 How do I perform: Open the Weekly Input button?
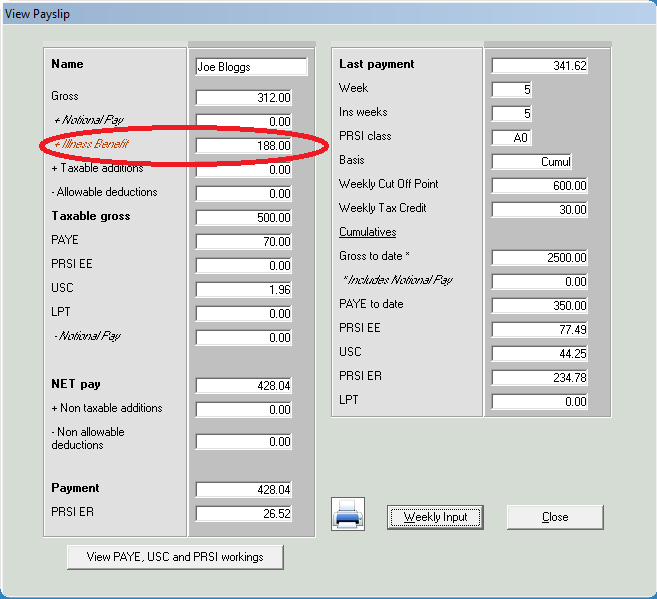click(x=435, y=517)
